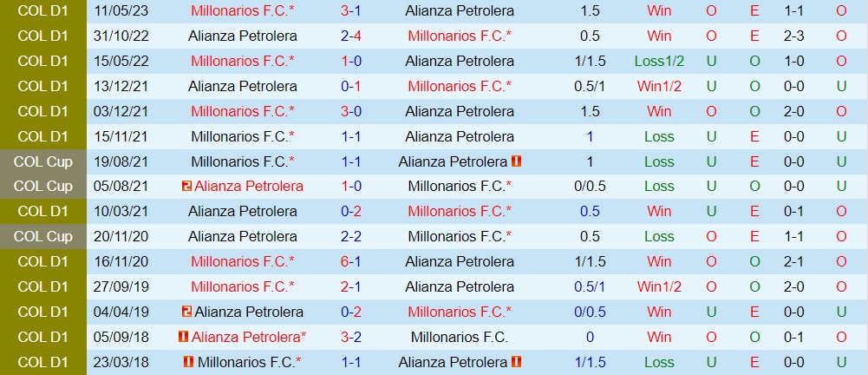This screenshot has width=868, height=375.
Task: Select away team Alianza Petrolera in 15/05/22 row
Action: coord(460,61)
